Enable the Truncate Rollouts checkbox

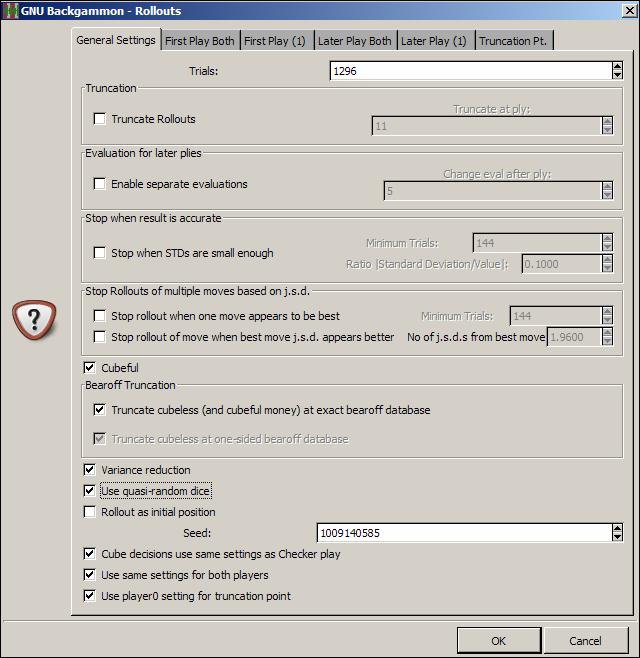pyautogui.click(x=99, y=119)
